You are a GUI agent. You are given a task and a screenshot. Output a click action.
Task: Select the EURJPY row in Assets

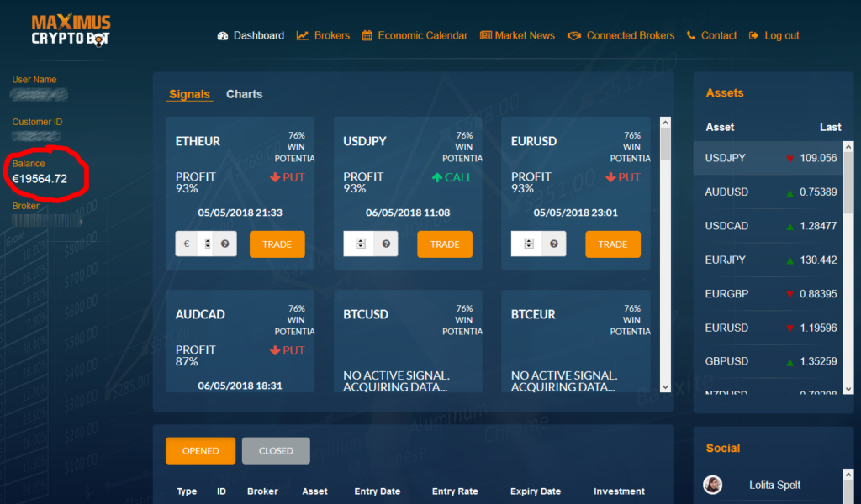tap(769, 260)
